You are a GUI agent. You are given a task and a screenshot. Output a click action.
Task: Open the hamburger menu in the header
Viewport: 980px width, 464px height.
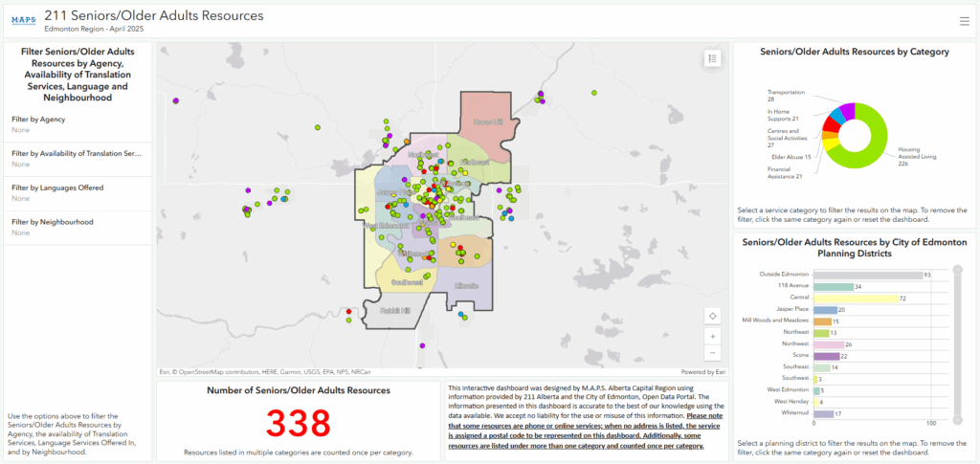tap(965, 21)
